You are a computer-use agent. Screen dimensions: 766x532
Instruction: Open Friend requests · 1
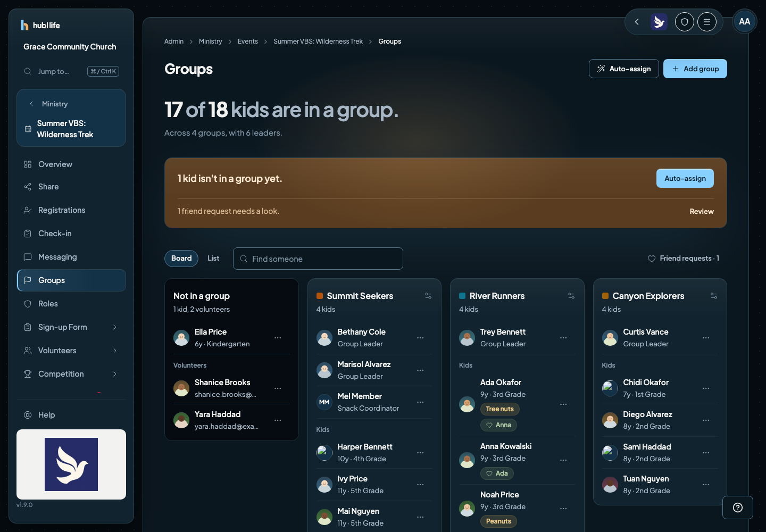click(x=683, y=258)
